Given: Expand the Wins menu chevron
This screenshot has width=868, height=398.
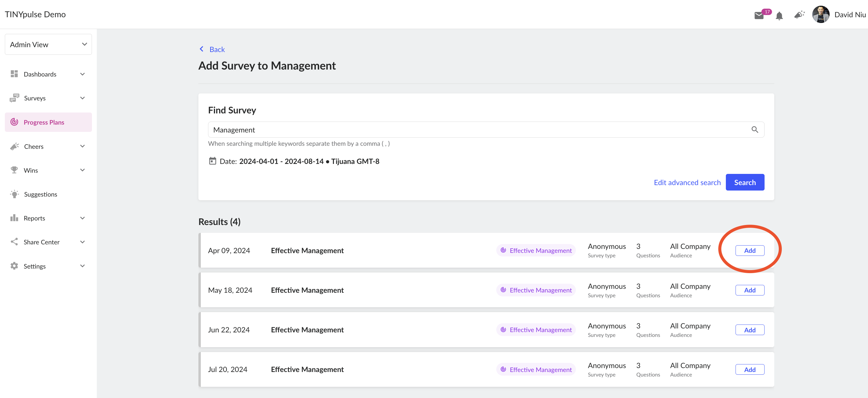Looking at the screenshot, I should pyautogui.click(x=83, y=170).
